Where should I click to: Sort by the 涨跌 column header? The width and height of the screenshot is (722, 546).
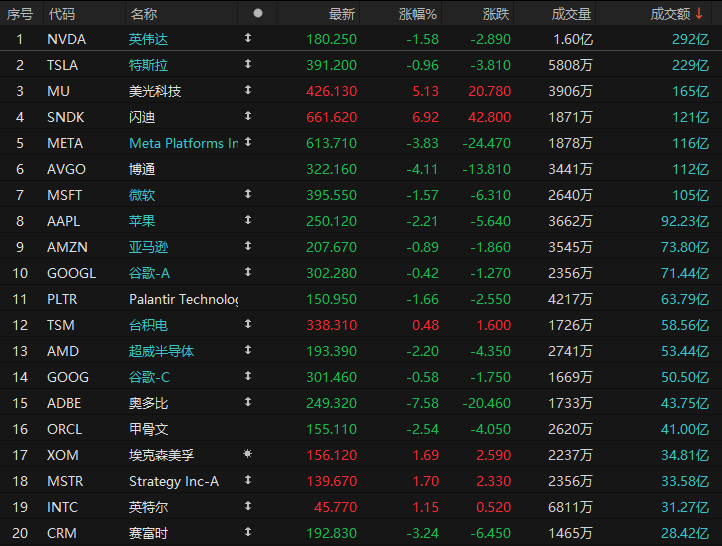496,14
